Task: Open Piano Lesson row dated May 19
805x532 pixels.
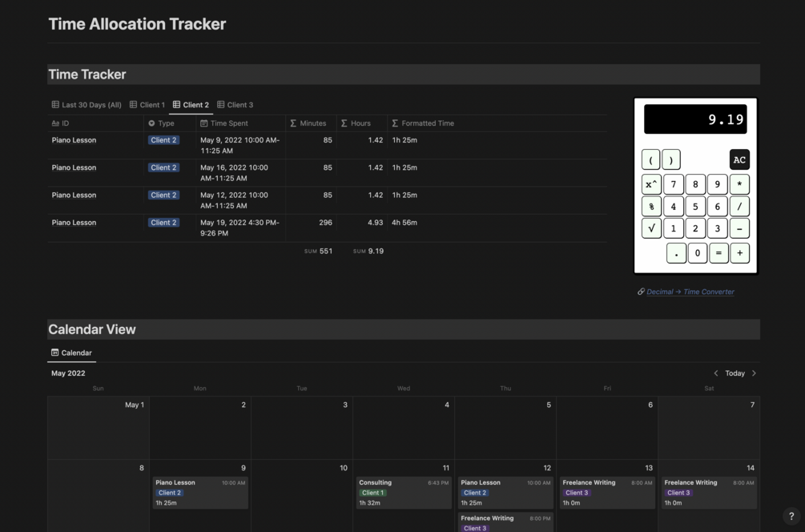Action: [74, 223]
